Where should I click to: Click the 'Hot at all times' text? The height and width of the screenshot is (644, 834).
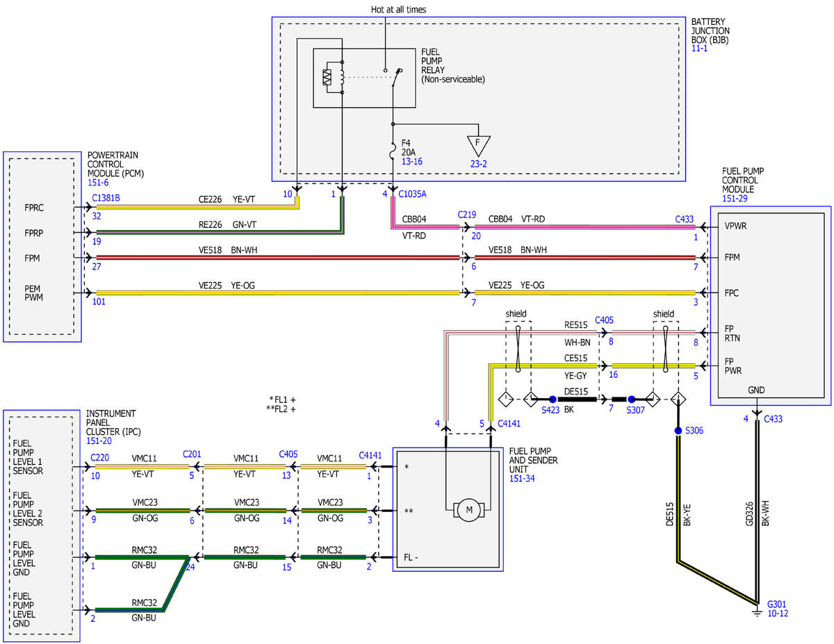(398, 10)
